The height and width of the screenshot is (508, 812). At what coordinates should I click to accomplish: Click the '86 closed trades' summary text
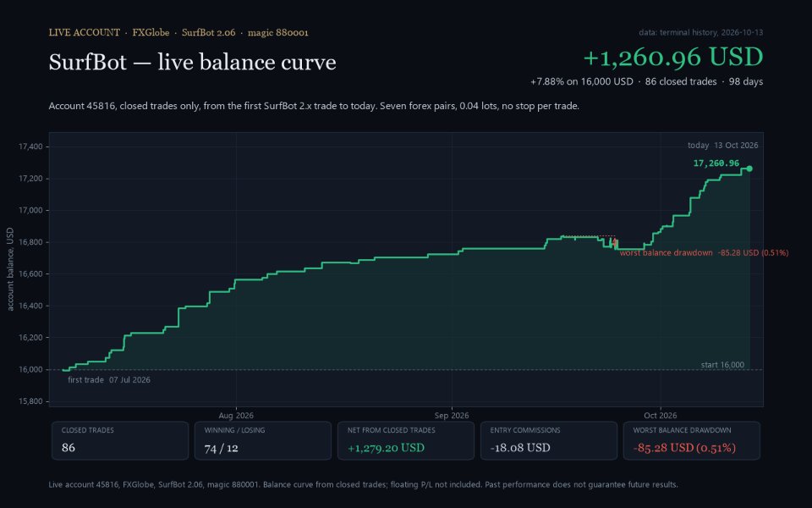pos(681,81)
